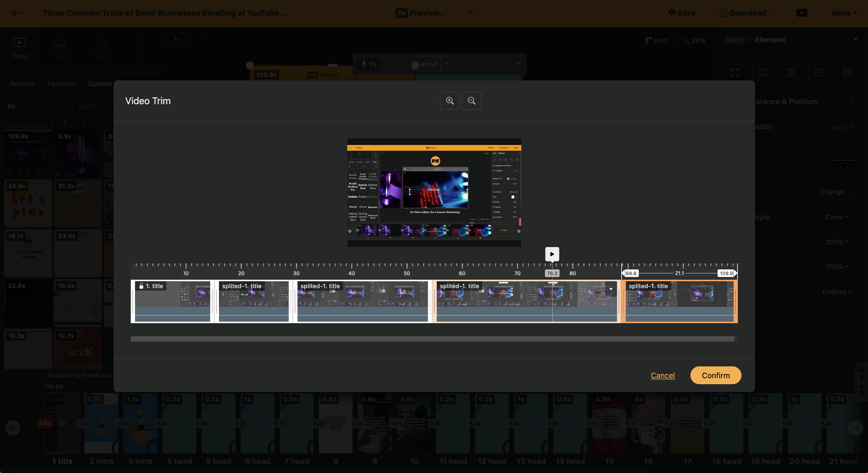Switch to the Favorites tab
This screenshot has height=473, width=868.
click(61, 84)
